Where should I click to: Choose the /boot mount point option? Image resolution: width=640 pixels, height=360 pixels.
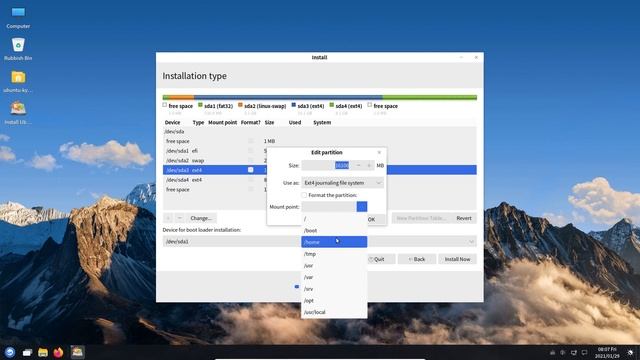334,231
